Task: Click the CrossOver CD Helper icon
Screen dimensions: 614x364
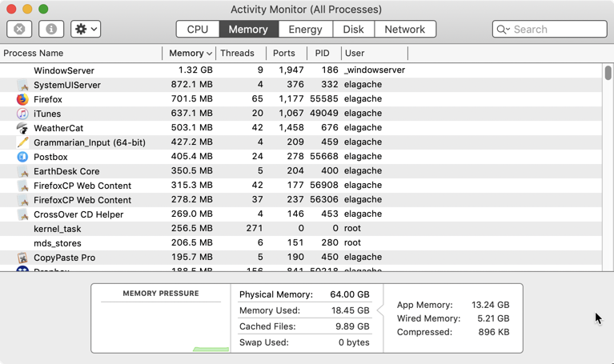Action: click(22, 214)
